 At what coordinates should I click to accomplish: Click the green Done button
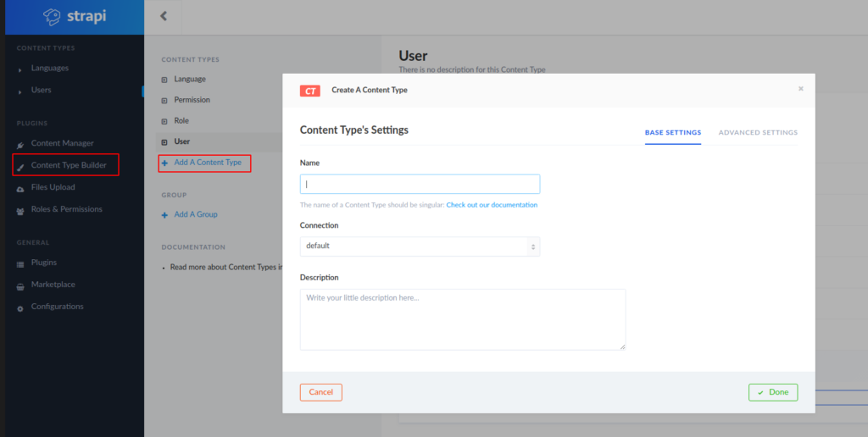pyautogui.click(x=773, y=392)
